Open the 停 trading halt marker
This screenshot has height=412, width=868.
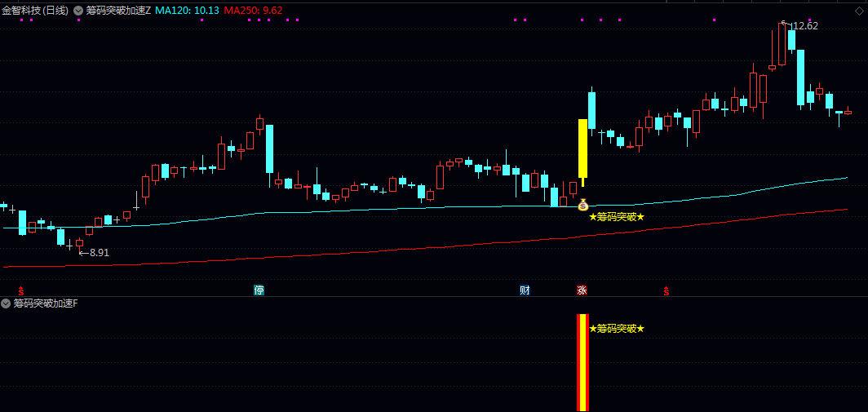pos(259,290)
